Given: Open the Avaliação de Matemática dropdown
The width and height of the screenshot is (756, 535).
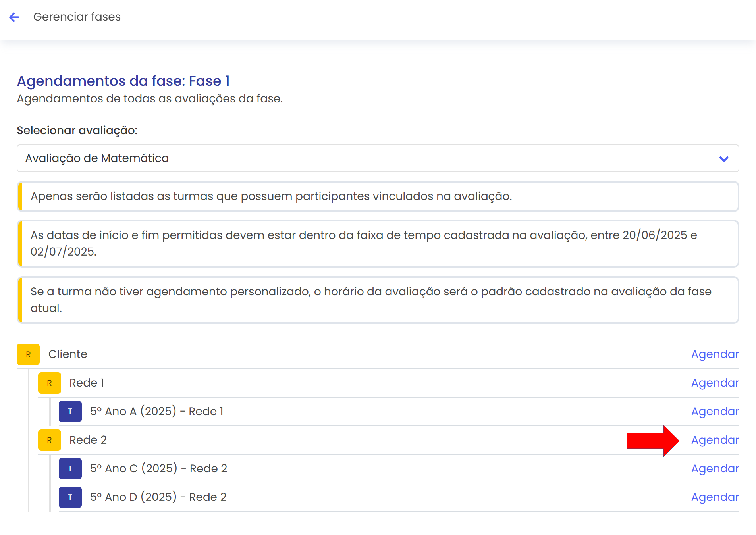Looking at the screenshot, I should pos(378,158).
